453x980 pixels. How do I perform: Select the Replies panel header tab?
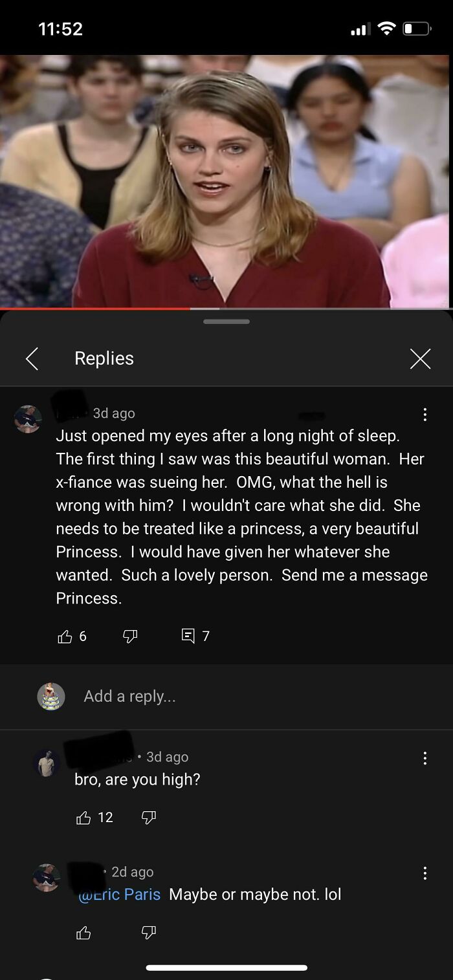[x=104, y=358]
